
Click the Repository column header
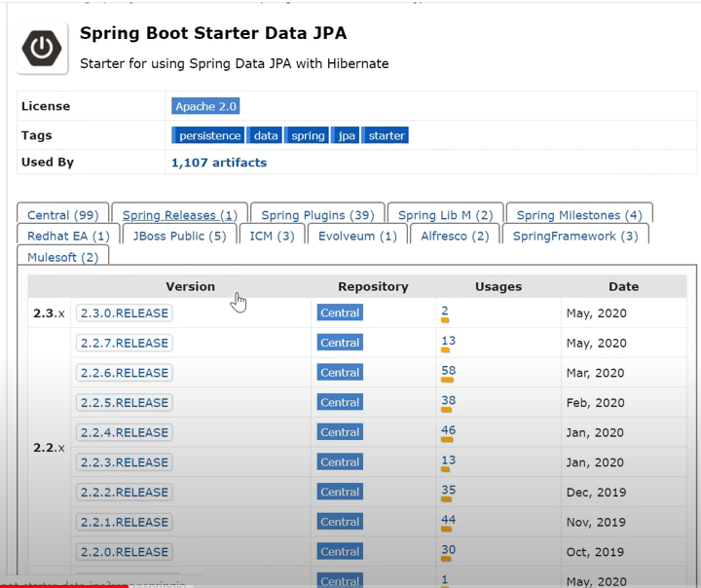373,286
